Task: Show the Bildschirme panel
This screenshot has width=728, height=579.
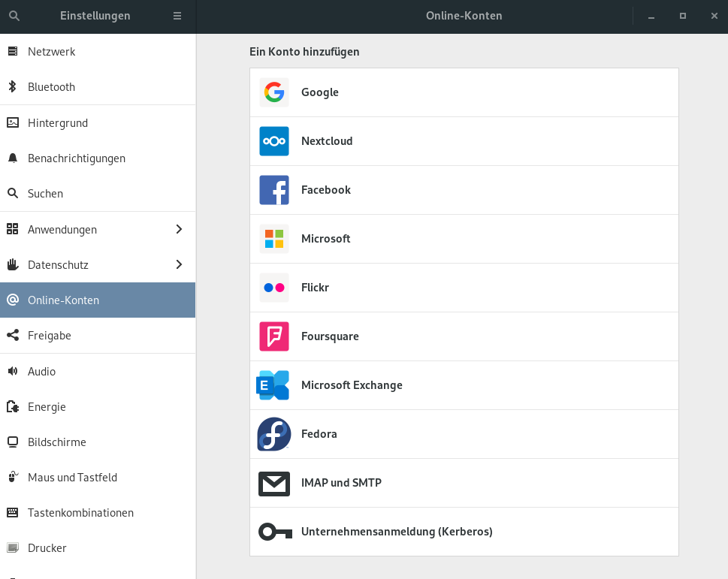Action: (x=98, y=442)
